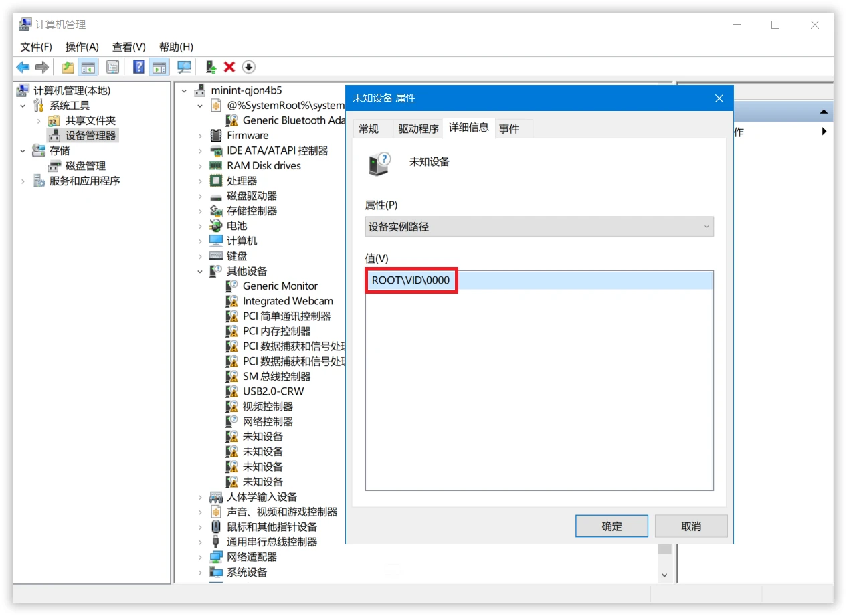Open Help using the question mark icon
This screenshot has height=616, width=847.
pos(138,66)
